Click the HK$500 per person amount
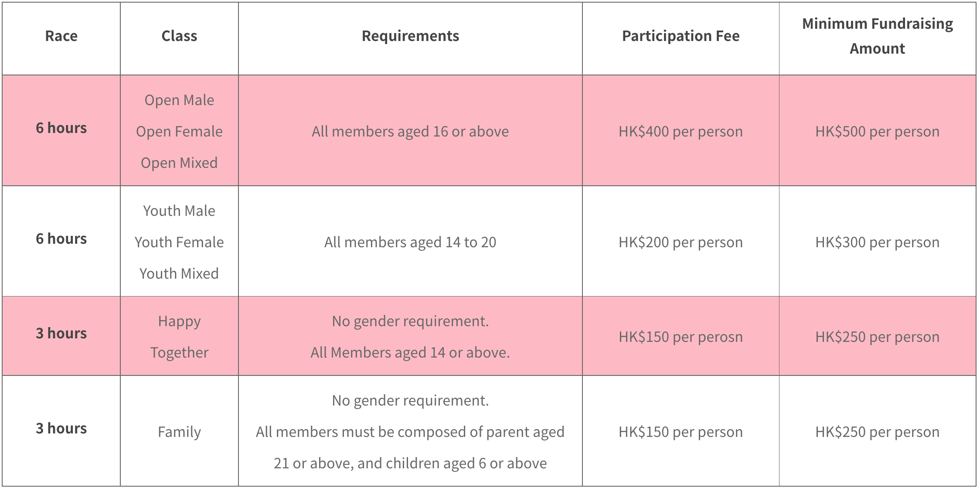This screenshot has height=491, width=980. (x=877, y=132)
